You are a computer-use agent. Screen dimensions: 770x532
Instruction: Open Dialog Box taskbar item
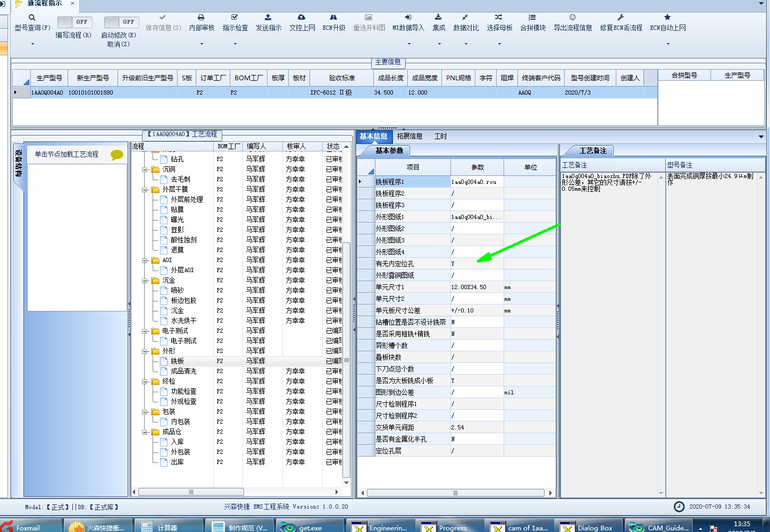(x=588, y=527)
